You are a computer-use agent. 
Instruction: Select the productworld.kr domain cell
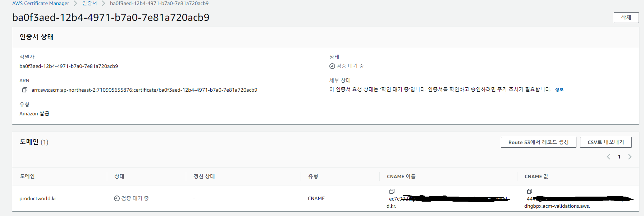38,198
